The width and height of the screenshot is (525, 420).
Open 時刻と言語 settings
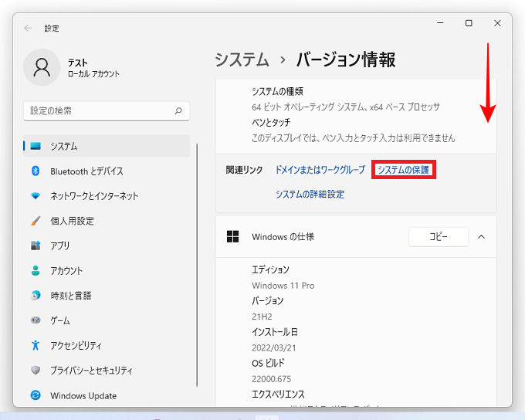coord(107,296)
